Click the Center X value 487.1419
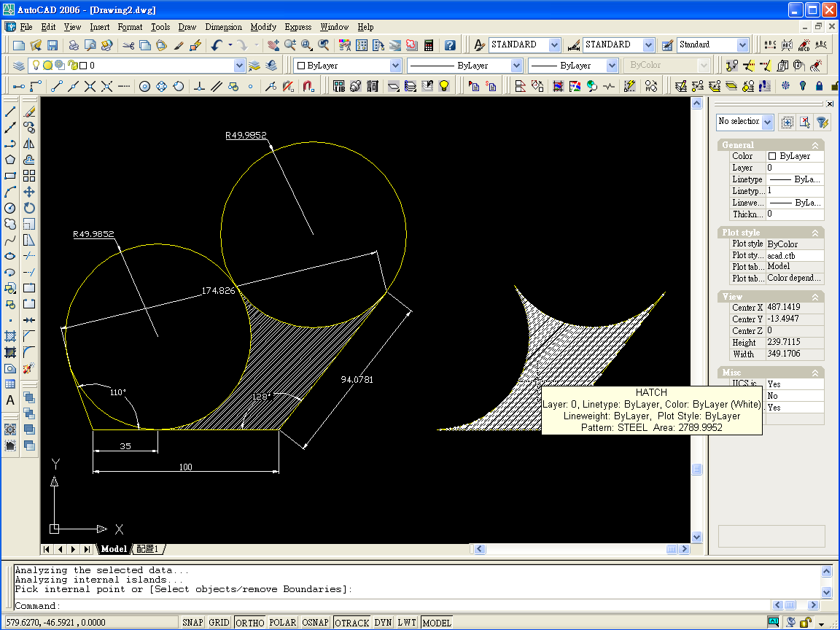Screen dimensions: 840x630 click(795, 307)
